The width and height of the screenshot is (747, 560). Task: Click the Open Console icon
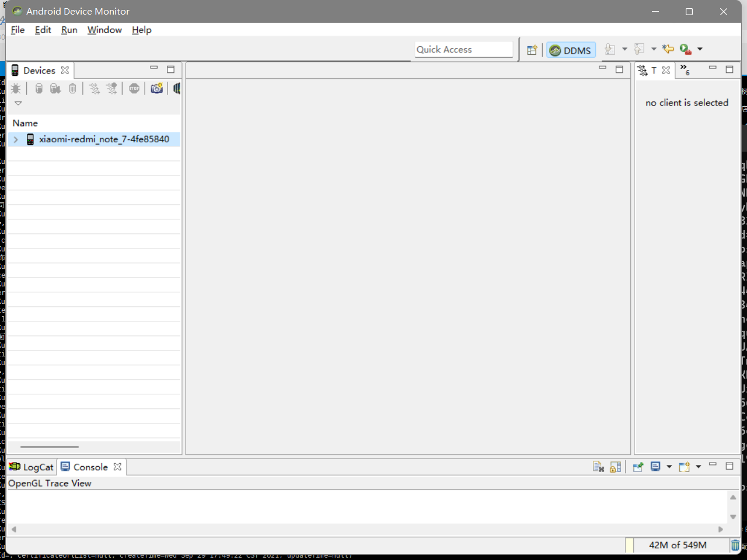click(685, 467)
